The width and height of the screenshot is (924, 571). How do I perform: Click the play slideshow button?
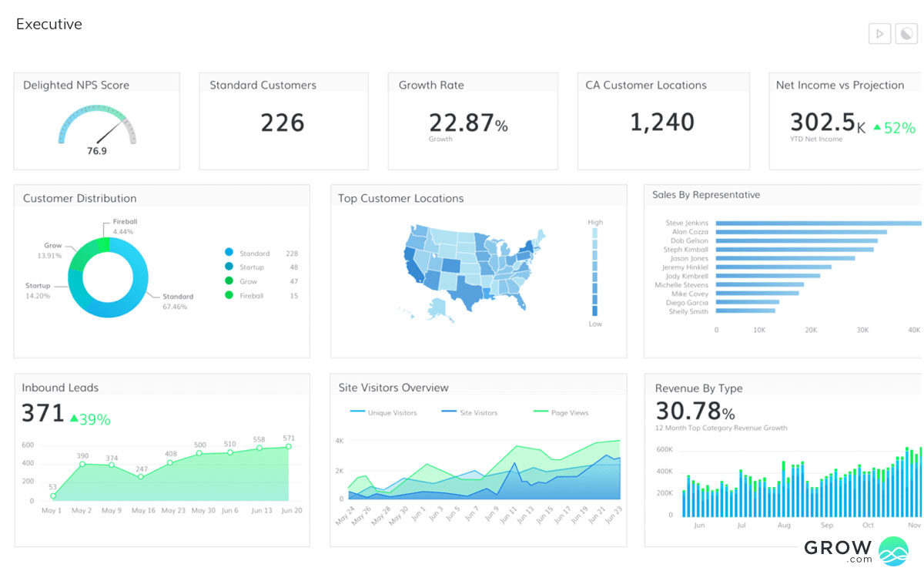click(879, 33)
